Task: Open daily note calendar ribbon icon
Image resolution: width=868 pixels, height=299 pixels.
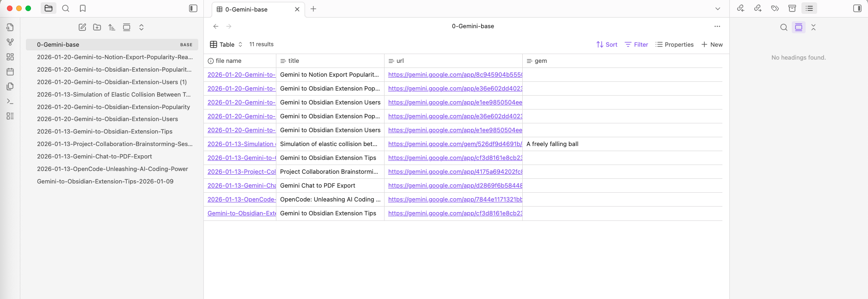Action: click(x=10, y=72)
